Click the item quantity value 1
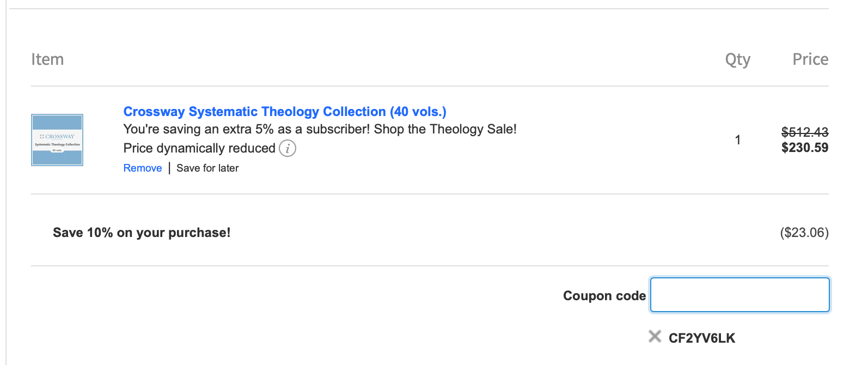 pos(738,140)
